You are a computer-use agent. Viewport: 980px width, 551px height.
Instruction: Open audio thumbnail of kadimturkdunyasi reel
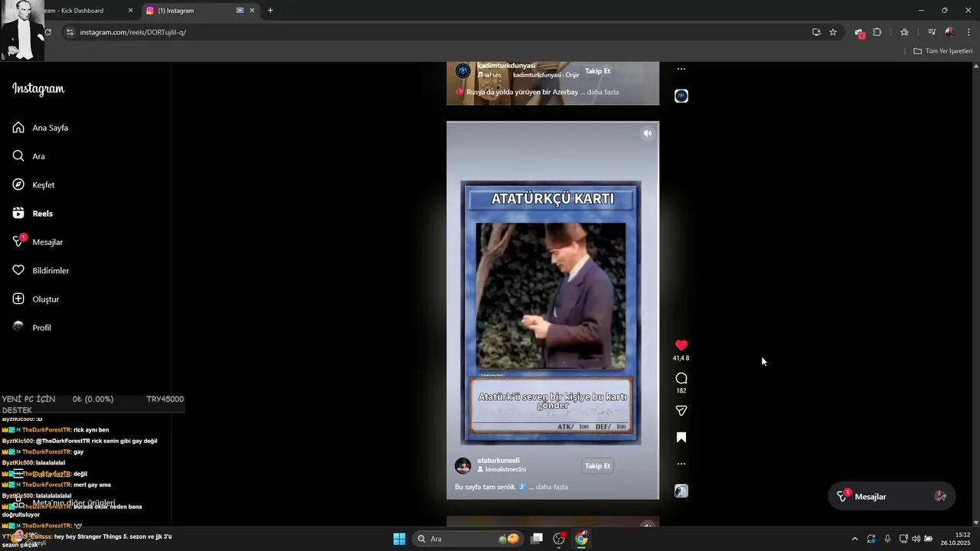(x=681, y=96)
